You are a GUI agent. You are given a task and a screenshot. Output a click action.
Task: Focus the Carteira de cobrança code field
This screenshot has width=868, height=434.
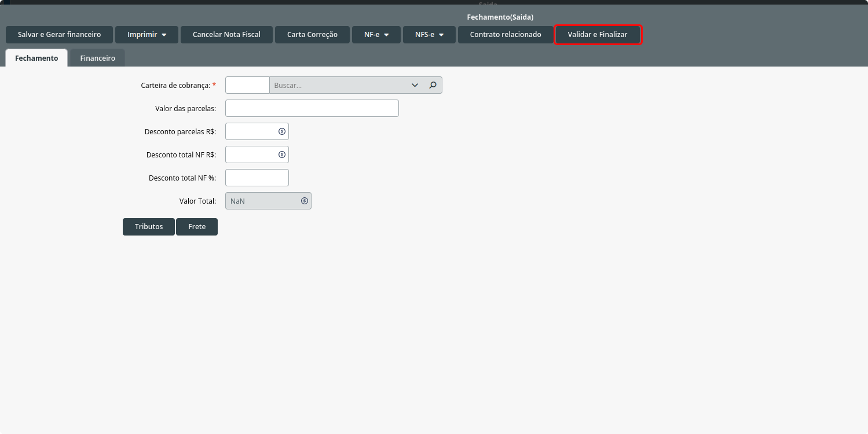point(247,85)
